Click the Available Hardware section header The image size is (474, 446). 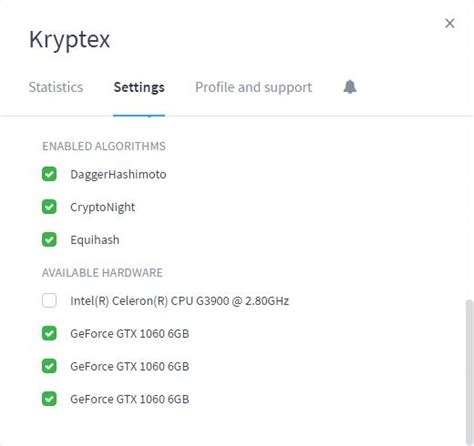tap(102, 273)
